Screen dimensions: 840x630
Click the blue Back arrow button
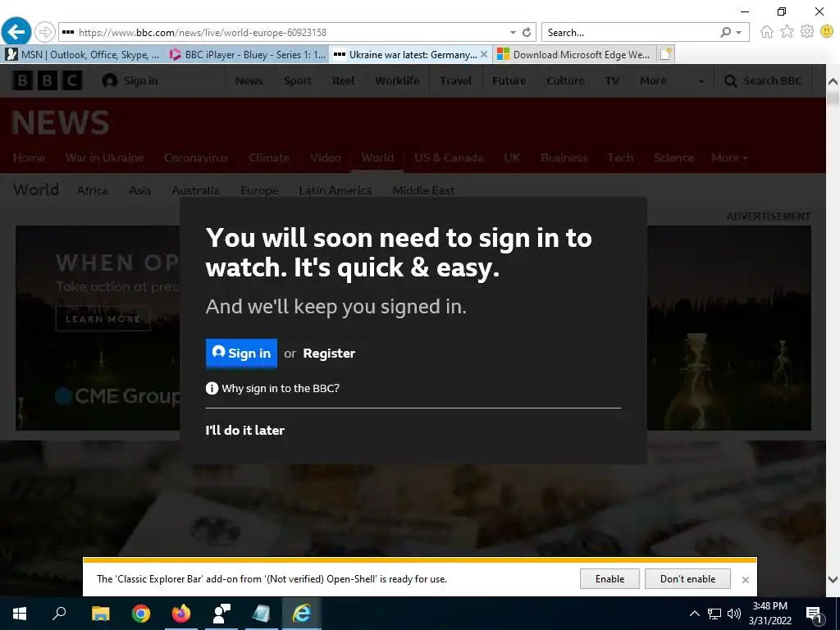coord(16,31)
